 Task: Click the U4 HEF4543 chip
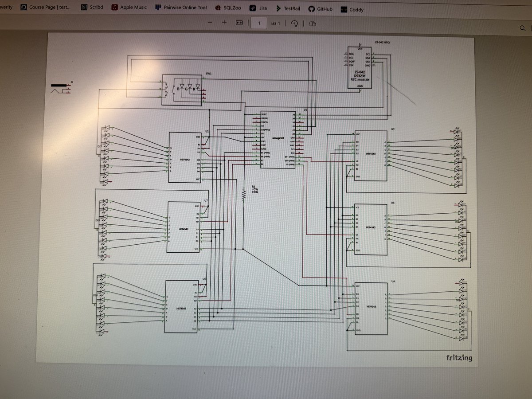tap(371, 308)
